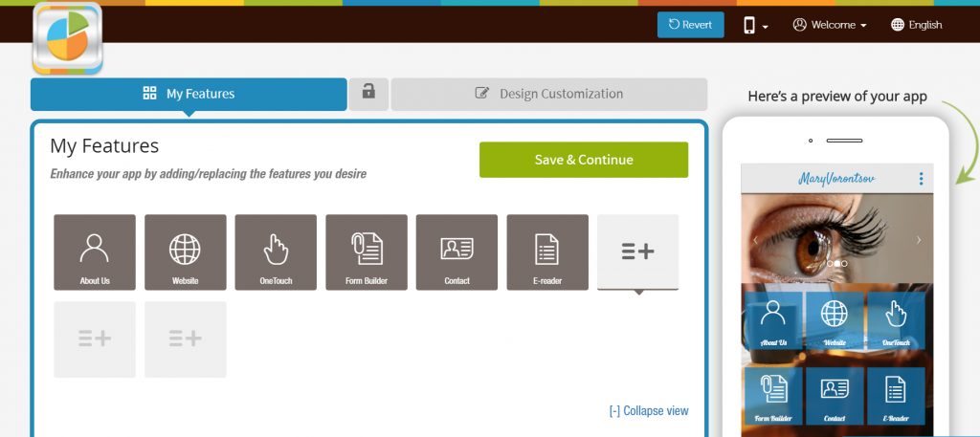Open the Welcome account menu

(x=830, y=25)
